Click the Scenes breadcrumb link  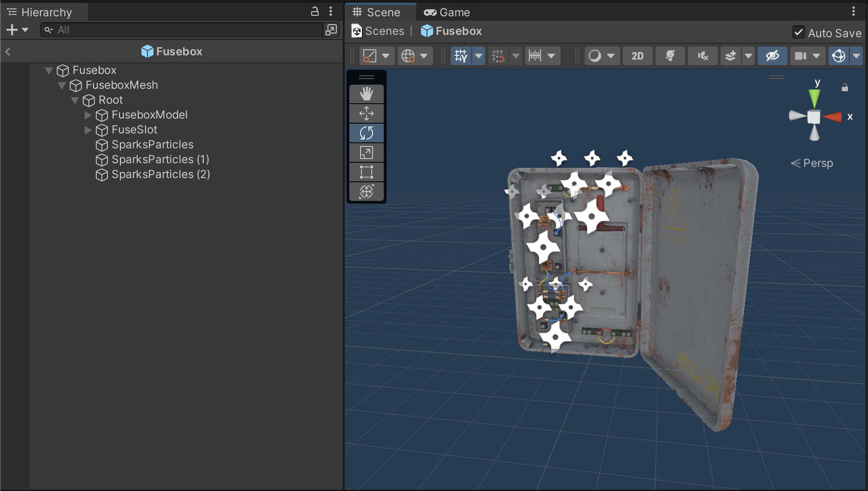pyautogui.click(x=384, y=31)
